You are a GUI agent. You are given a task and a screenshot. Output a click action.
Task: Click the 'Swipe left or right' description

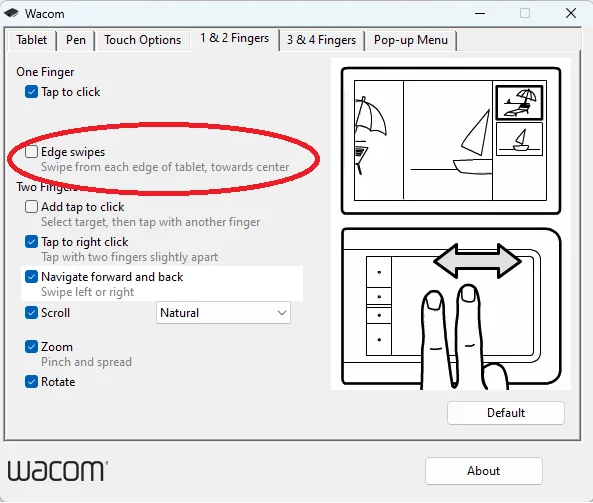(87, 292)
